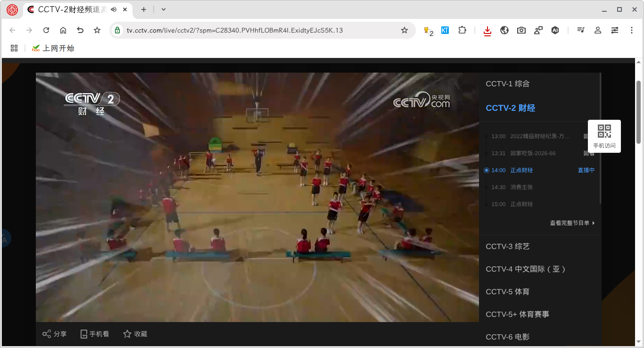
Task: Click the 手机看 watch-on-phone icon
Action: [x=94, y=334]
